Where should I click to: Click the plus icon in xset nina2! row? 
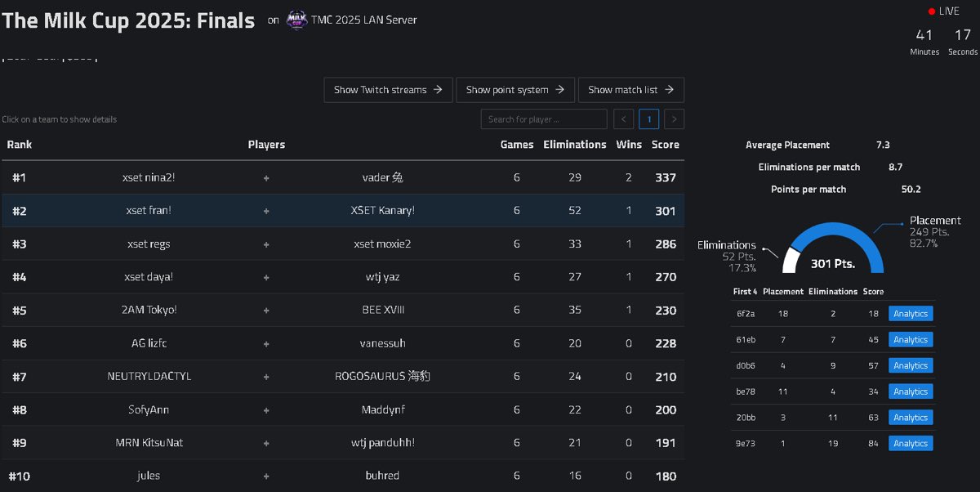[x=266, y=177]
